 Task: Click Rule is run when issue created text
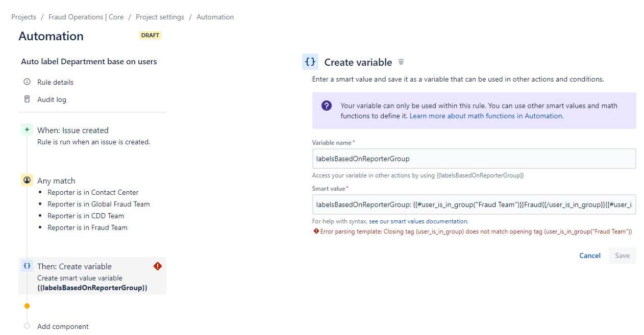point(93,142)
